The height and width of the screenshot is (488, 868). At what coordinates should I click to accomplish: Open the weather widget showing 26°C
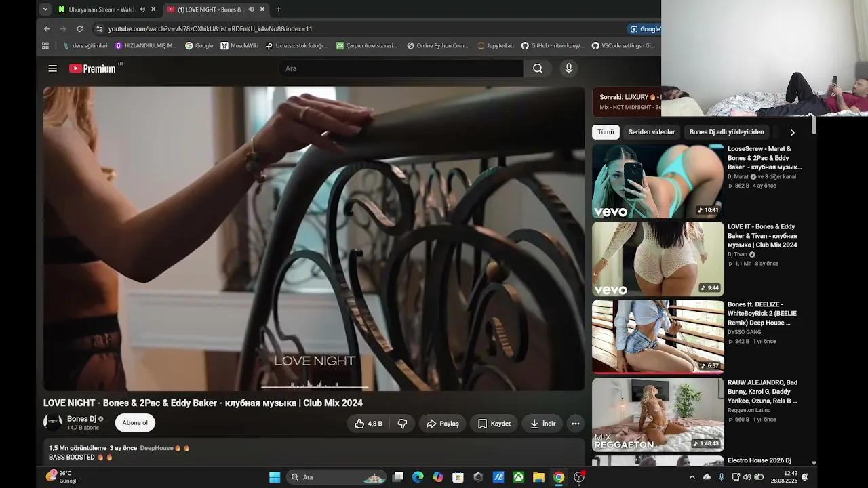(61, 477)
